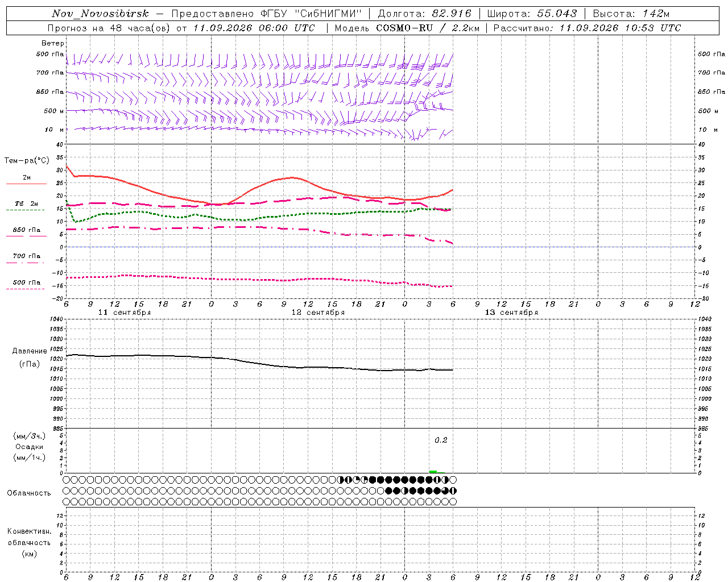Viewport: 728px width, 582px height.
Task: Click the 11 сентября date label
Action: 124,313
